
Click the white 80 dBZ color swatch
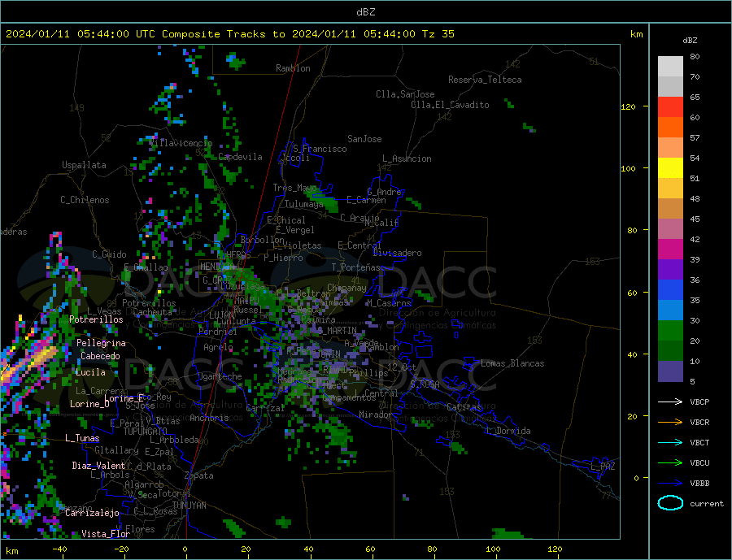670,67
